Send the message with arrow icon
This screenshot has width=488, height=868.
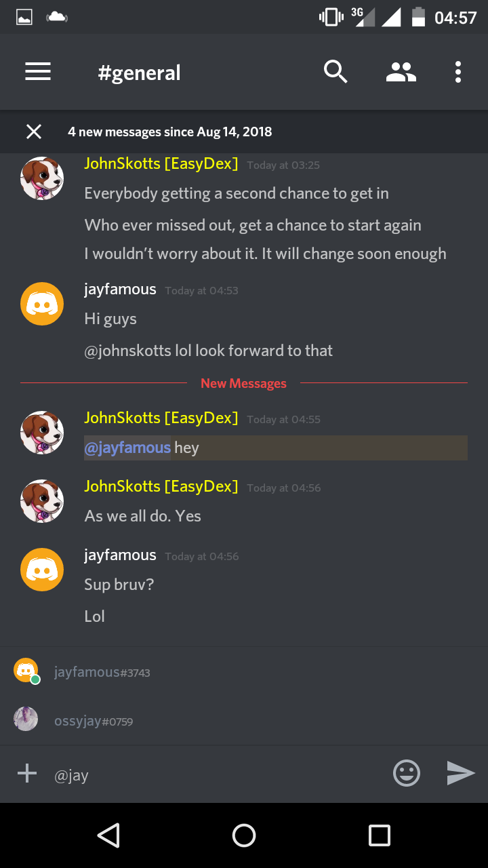click(x=461, y=773)
